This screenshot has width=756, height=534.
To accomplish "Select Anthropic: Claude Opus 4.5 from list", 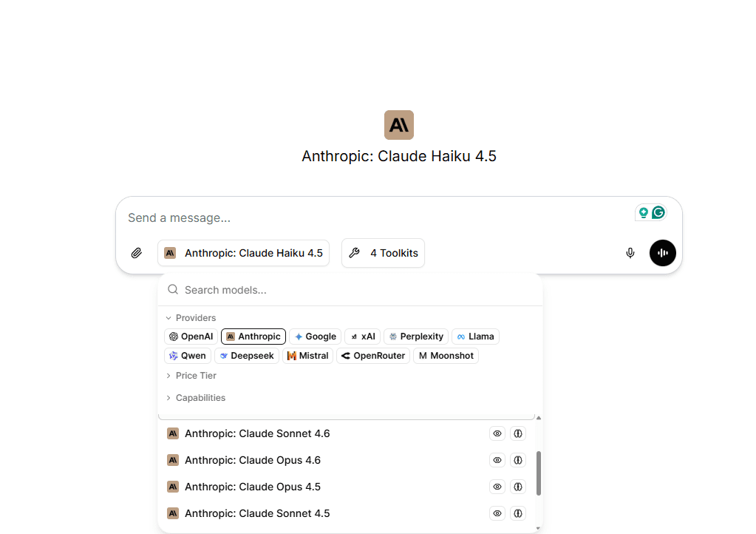I will click(x=252, y=487).
